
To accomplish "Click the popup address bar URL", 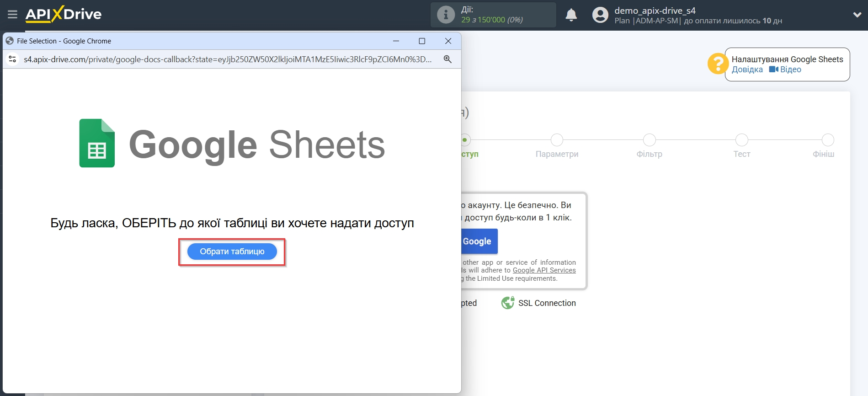I will (x=228, y=59).
